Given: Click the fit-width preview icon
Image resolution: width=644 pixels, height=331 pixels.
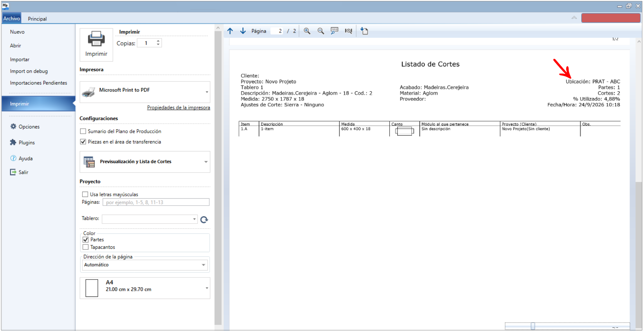Looking at the screenshot, I should (349, 31).
